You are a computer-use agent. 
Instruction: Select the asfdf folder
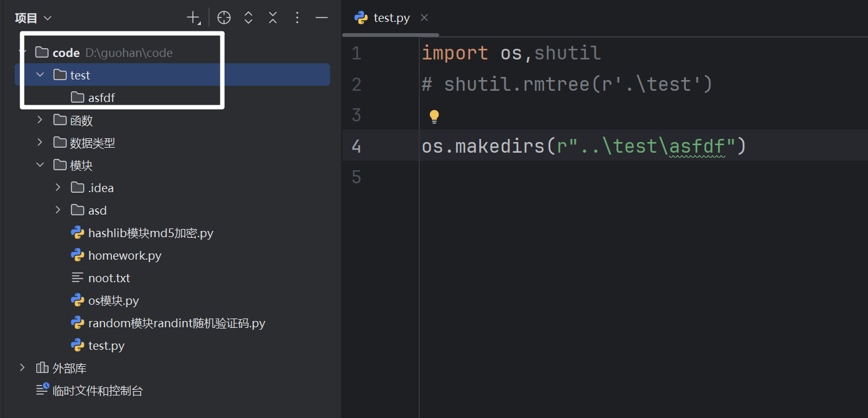101,98
